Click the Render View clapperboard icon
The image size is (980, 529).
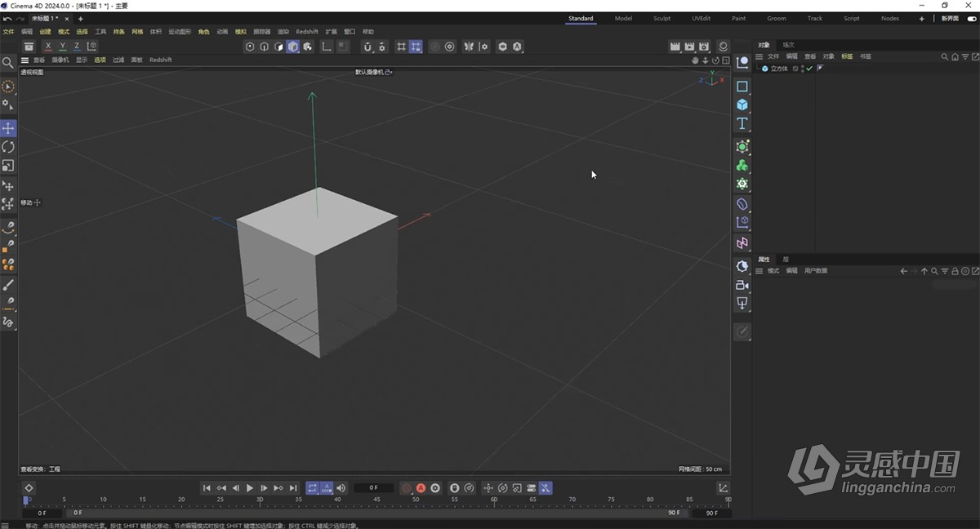tap(675, 47)
